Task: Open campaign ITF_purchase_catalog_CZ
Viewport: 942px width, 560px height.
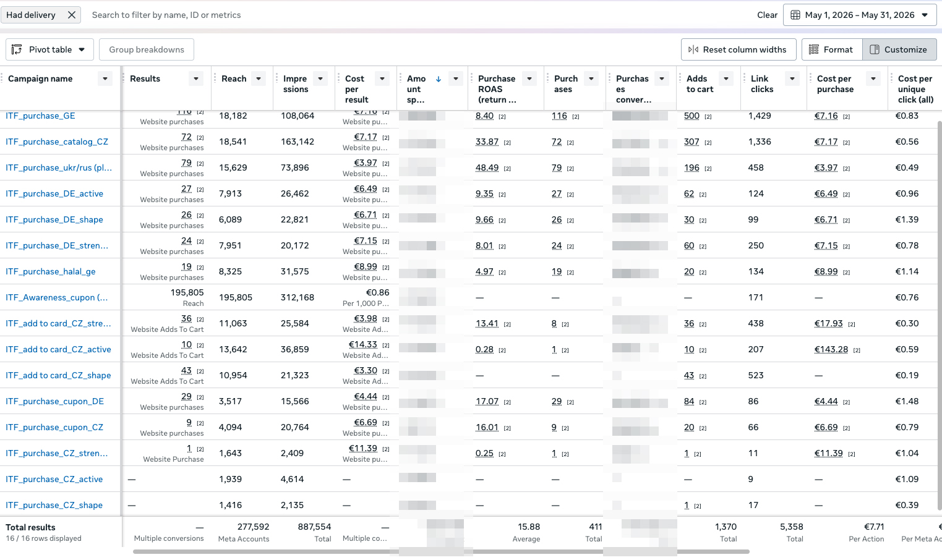Action: pyautogui.click(x=57, y=142)
